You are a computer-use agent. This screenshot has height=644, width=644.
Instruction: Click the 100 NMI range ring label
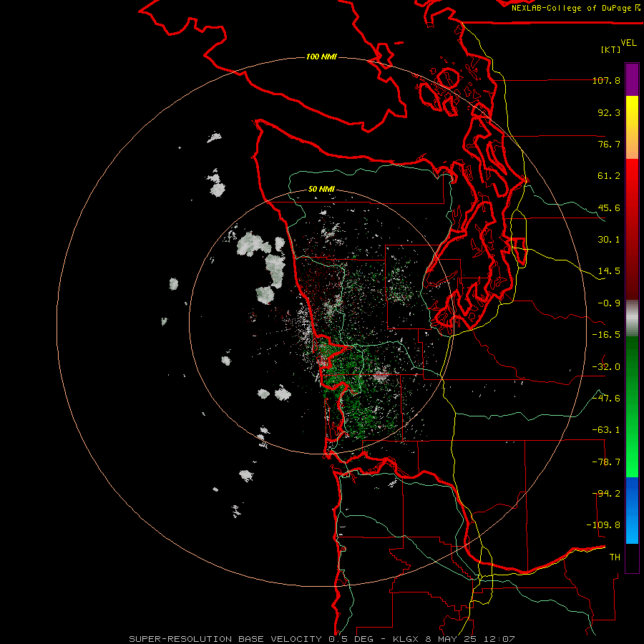(321, 57)
